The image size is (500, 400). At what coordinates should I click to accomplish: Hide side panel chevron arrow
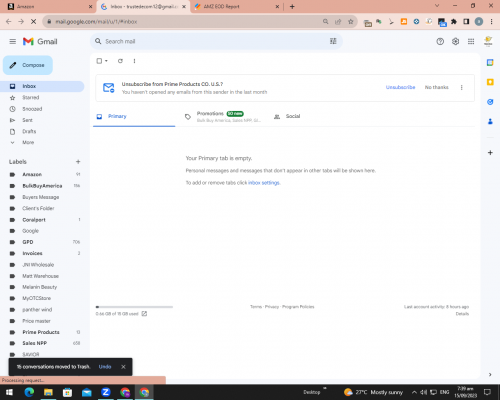point(490,374)
